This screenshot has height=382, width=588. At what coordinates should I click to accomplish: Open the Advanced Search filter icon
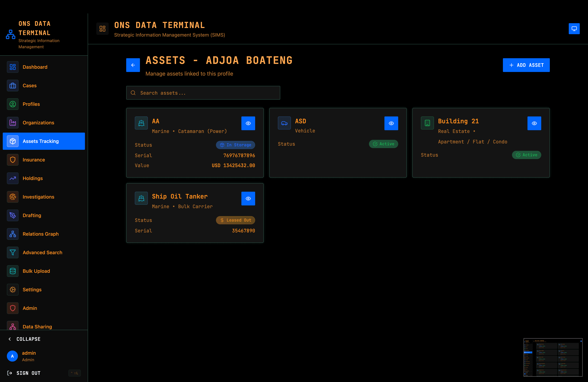tap(13, 252)
